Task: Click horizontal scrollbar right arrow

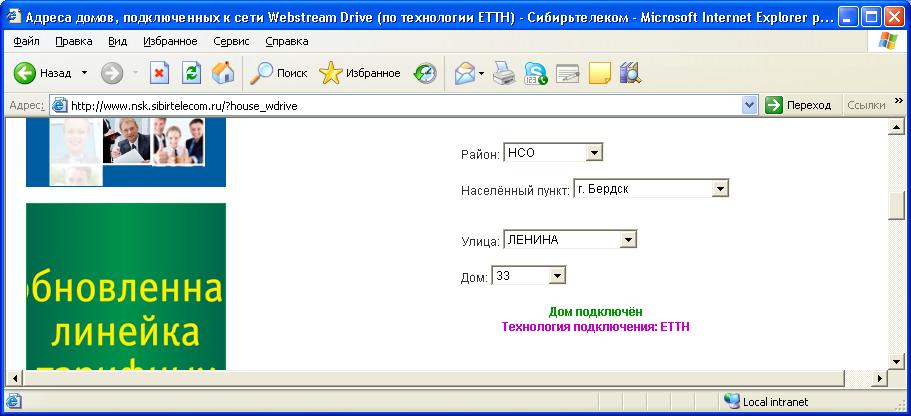Action: (x=880, y=379)
